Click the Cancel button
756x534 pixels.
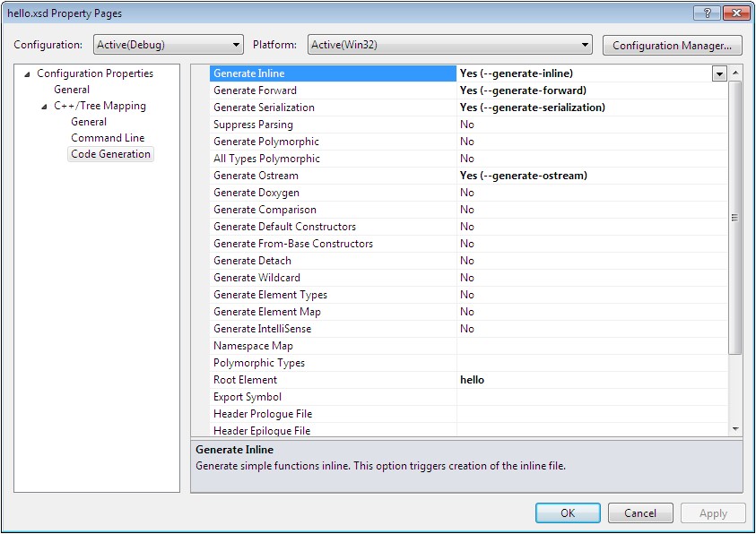click(x=640, y=512)
